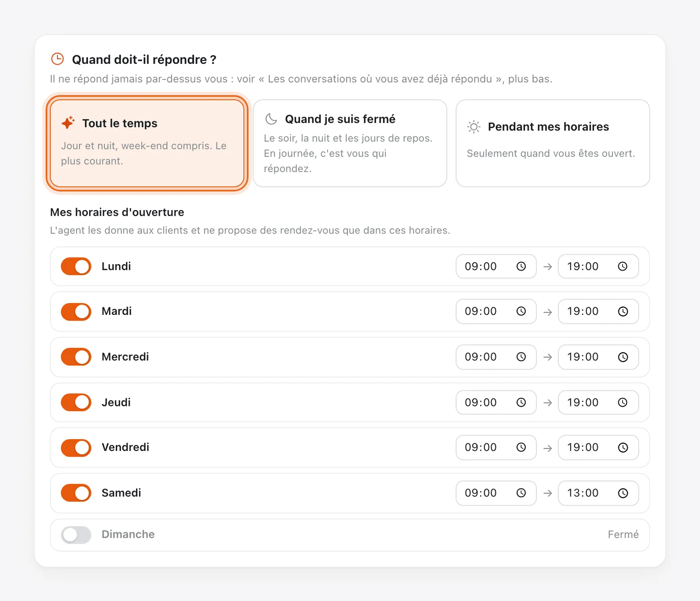Switch off Jeudi opening hours
700x601 pixels.
point(76,402)
